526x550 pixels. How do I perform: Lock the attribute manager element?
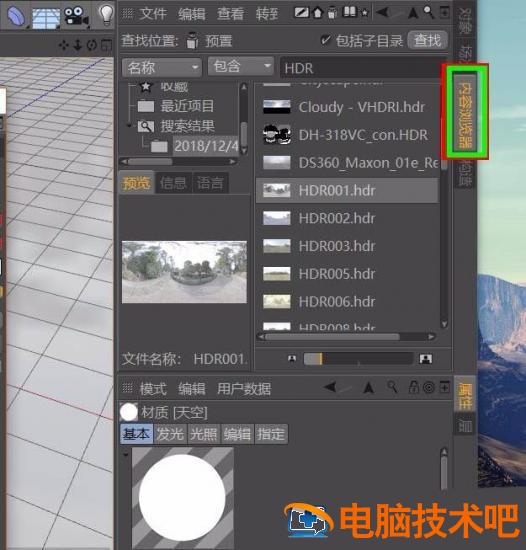pos(413,387)
